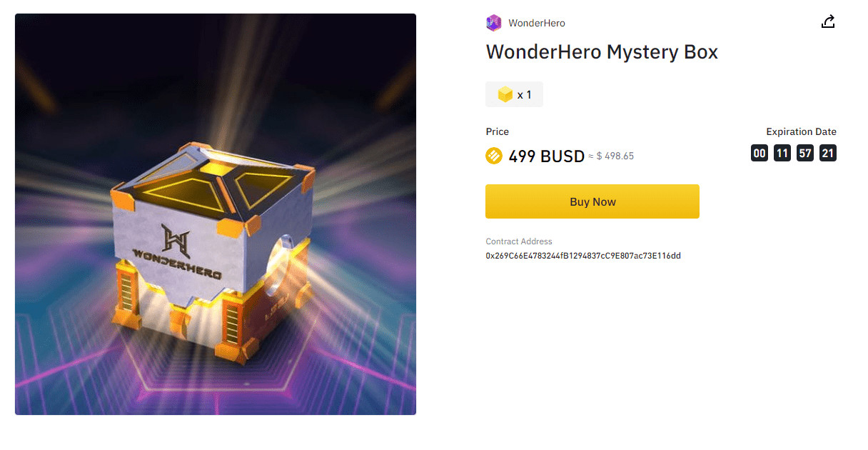Click the BUSD coin icon next to price

point(494,156)
